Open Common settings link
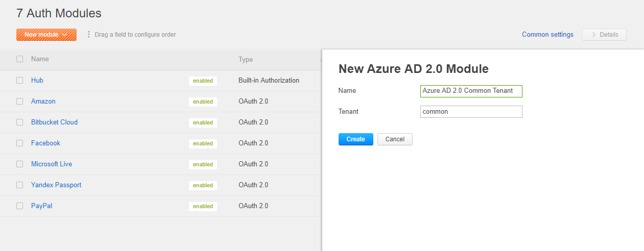Viewport: 644px width, 251px height. (x=547, y=35)
